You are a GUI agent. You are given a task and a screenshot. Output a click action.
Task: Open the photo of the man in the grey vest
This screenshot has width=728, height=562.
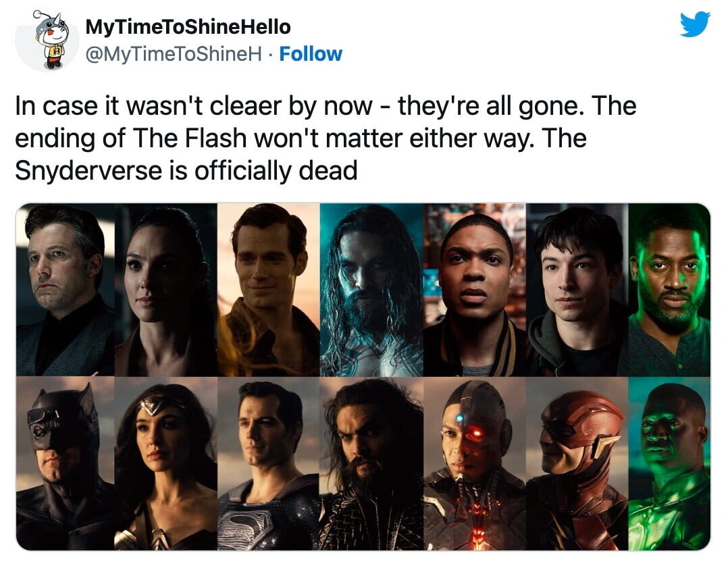[66, 290]
